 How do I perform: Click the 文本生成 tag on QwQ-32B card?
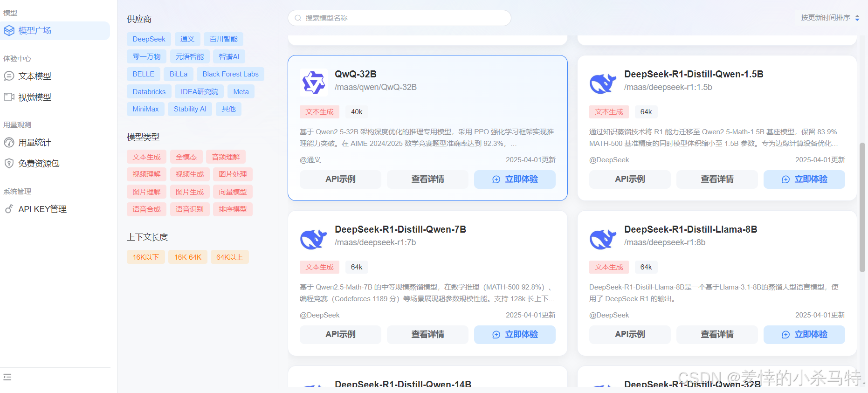coord(319,112)
